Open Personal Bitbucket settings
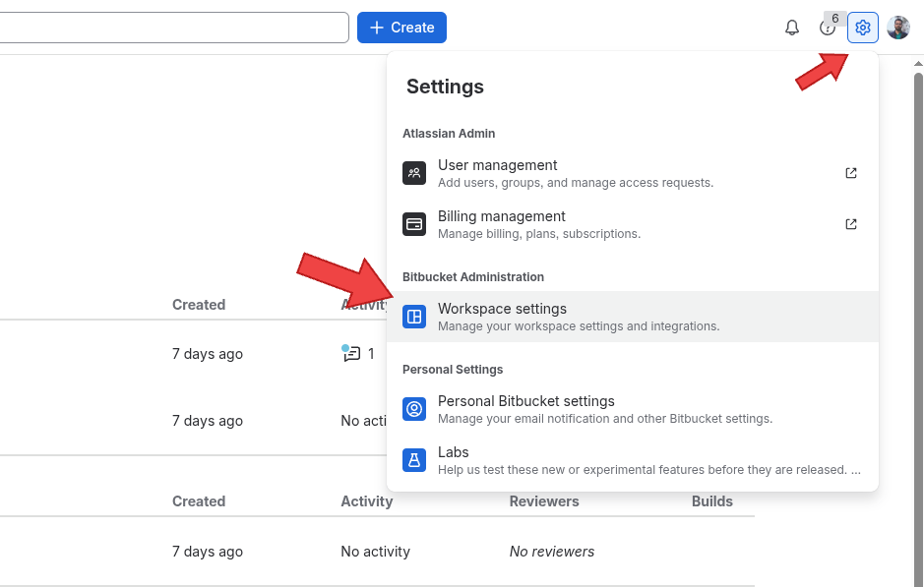The height and width of the screenshot is (587, 924). point(633,409)
